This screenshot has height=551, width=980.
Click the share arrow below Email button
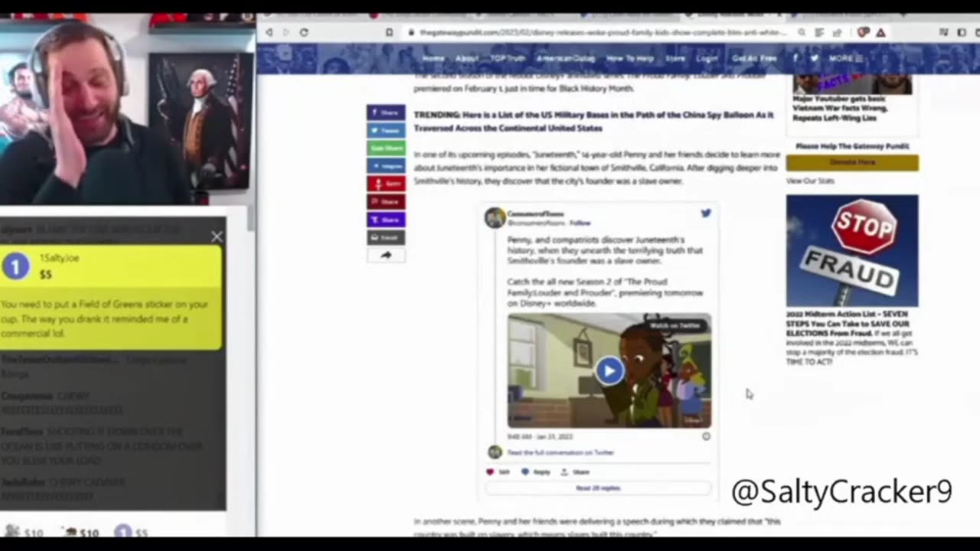(x=386, y=255)
